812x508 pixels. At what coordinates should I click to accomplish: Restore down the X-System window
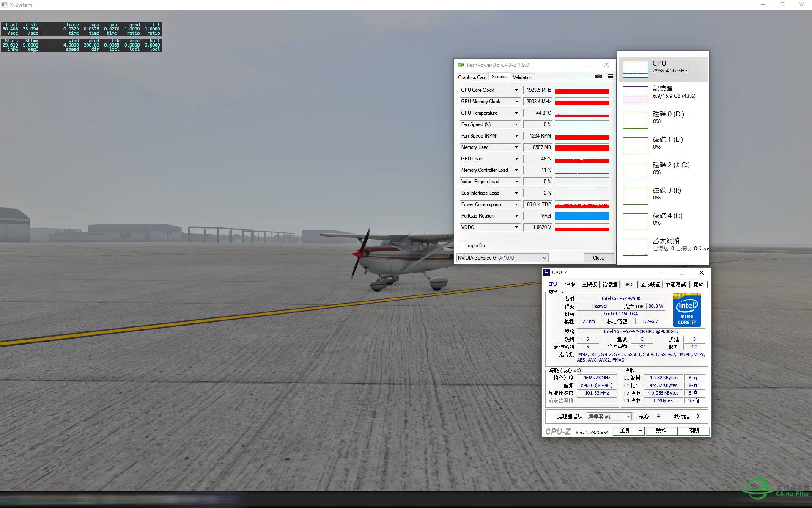pos(782,5)
